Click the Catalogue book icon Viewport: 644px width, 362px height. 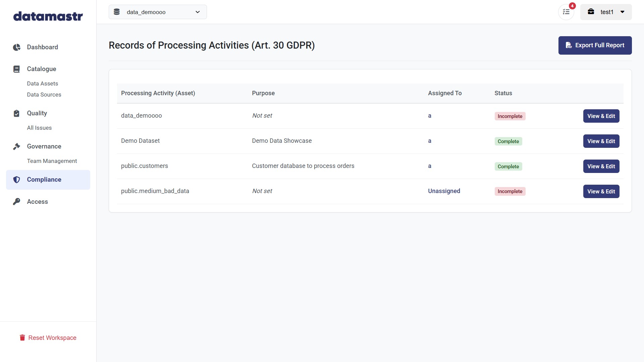16,69
